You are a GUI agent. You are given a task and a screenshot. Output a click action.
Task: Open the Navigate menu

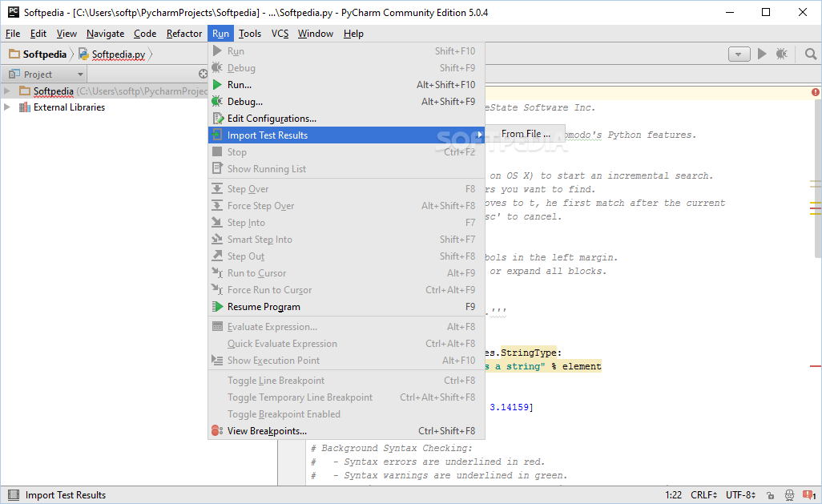106,34
